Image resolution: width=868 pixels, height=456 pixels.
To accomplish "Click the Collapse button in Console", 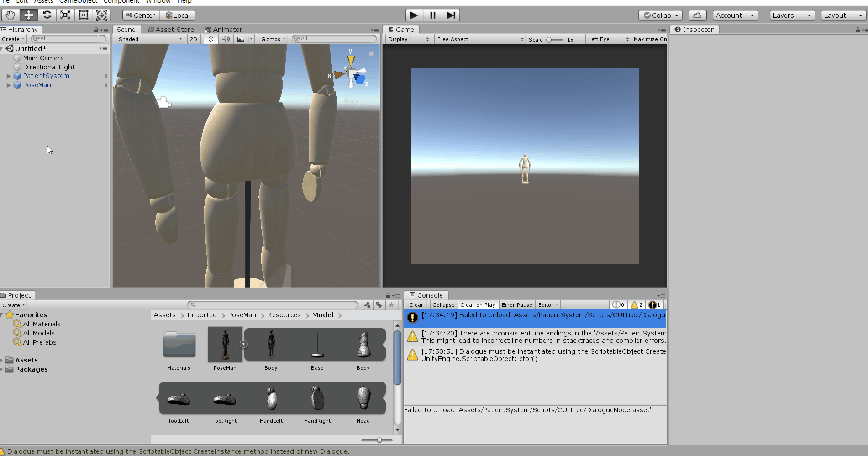I will coord(443,305).
